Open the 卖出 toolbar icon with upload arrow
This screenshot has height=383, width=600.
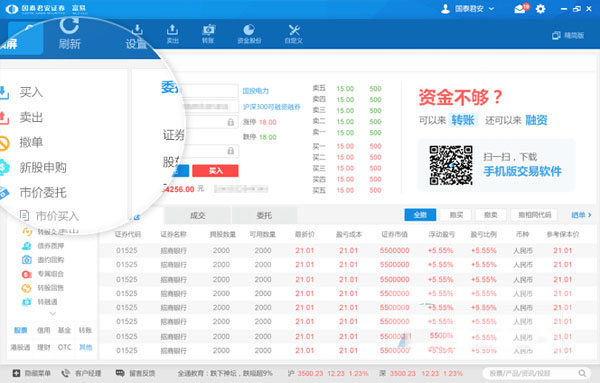[173, 29]
